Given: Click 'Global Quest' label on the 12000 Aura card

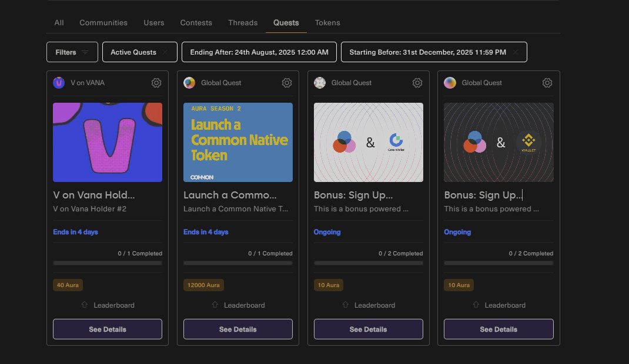Looking at the screenshot, I should 221,83.
